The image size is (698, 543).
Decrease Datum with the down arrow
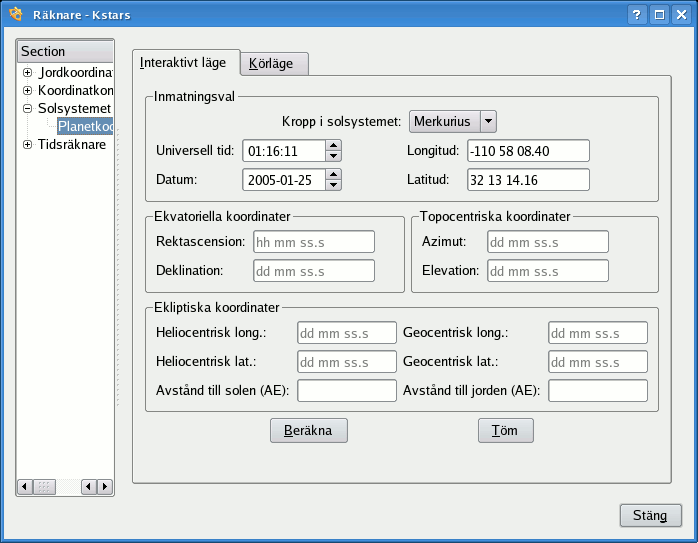[x=333, y=185]
